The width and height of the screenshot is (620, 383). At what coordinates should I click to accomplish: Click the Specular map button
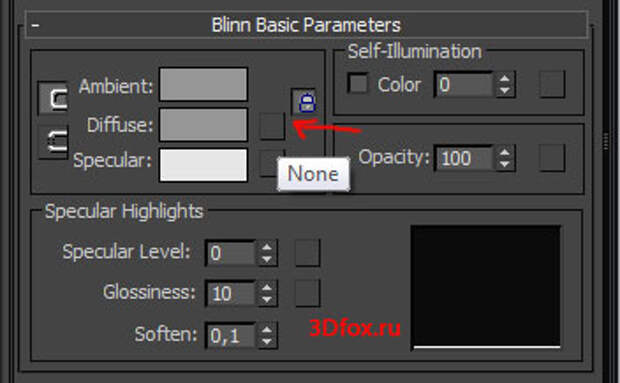pyautogui.click(x=269, y=163)
